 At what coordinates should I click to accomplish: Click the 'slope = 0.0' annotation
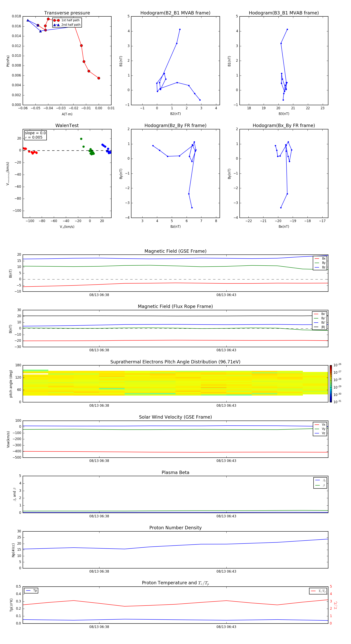(35, 133)
